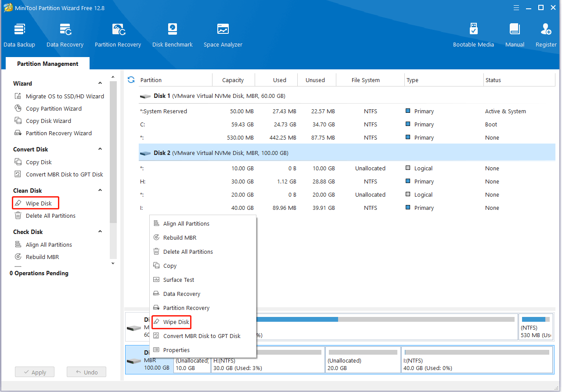Start Partition Recovery Wizard in sidebar
The width and height of the screenshot is (562, 392).
[x=53, y=133]
